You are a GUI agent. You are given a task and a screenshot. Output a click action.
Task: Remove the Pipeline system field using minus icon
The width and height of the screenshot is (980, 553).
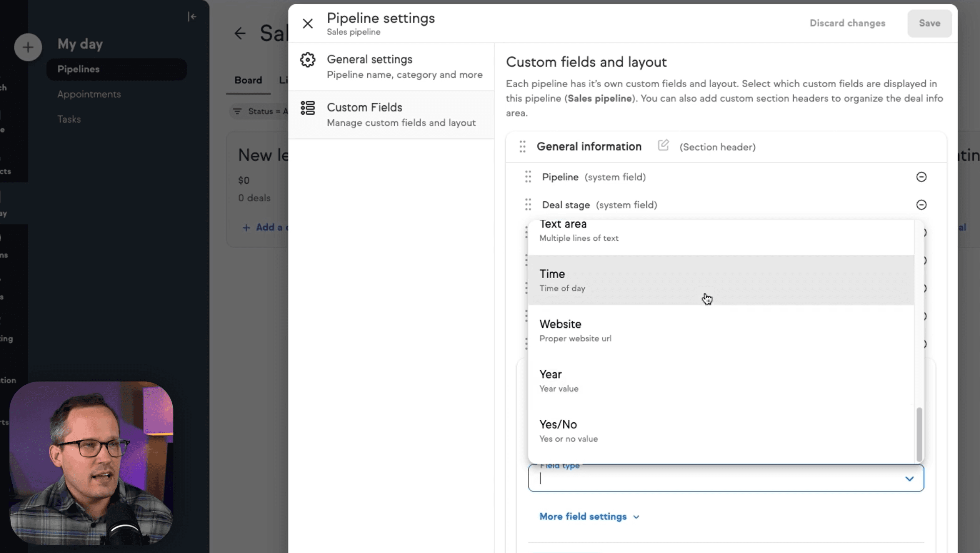click(921, 177)
